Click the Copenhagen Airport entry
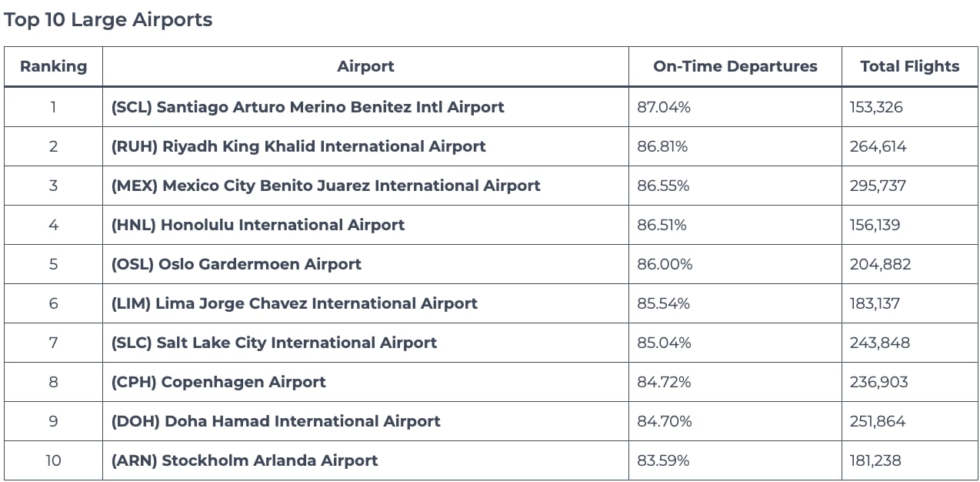The image size is (980, 482). pos(218,382)
